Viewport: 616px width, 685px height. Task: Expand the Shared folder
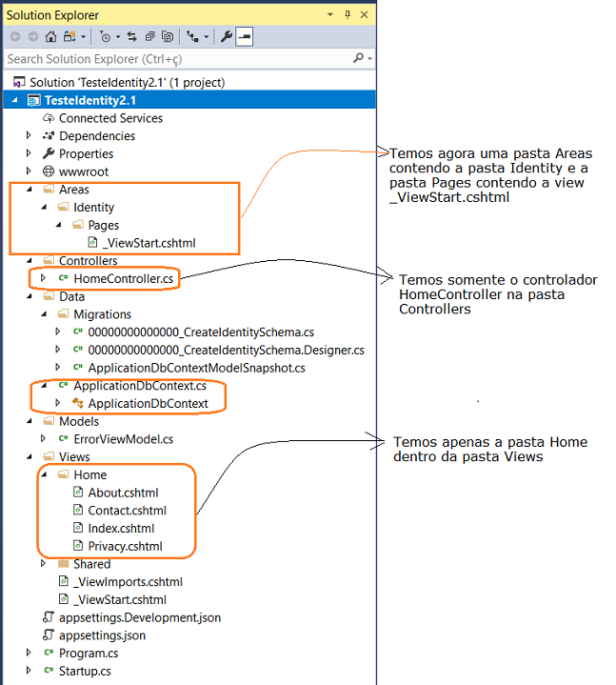[43, 563]
